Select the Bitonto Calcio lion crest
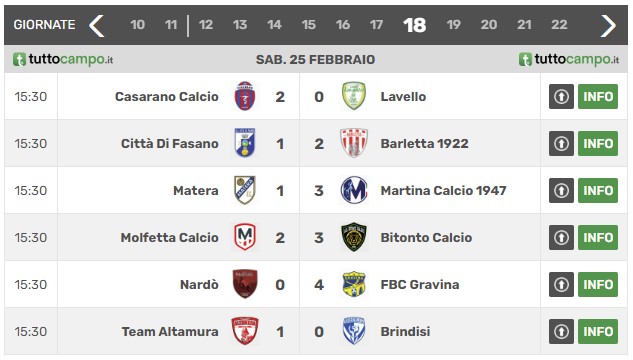This screenshot has height=360, width=633. (x=354, y=237)
